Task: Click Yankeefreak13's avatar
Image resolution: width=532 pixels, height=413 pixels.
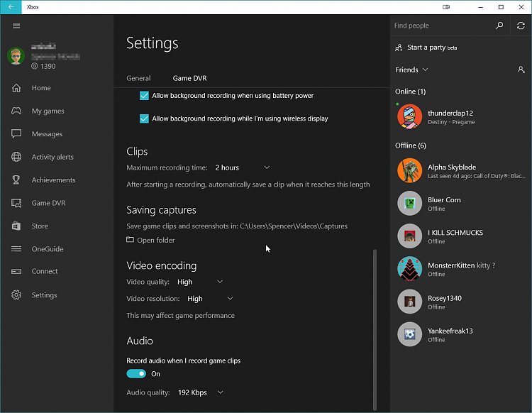Action: coord(409,334)
